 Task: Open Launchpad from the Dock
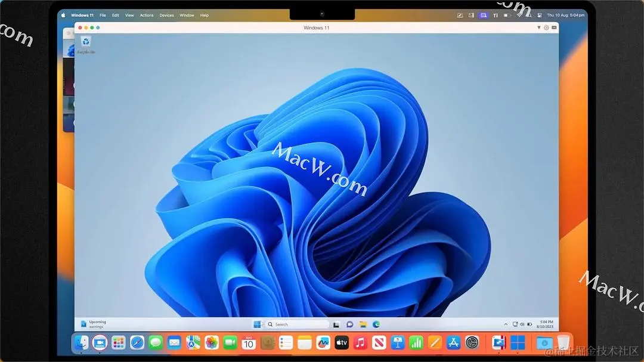pyautogui.click(x=118, y=342)
